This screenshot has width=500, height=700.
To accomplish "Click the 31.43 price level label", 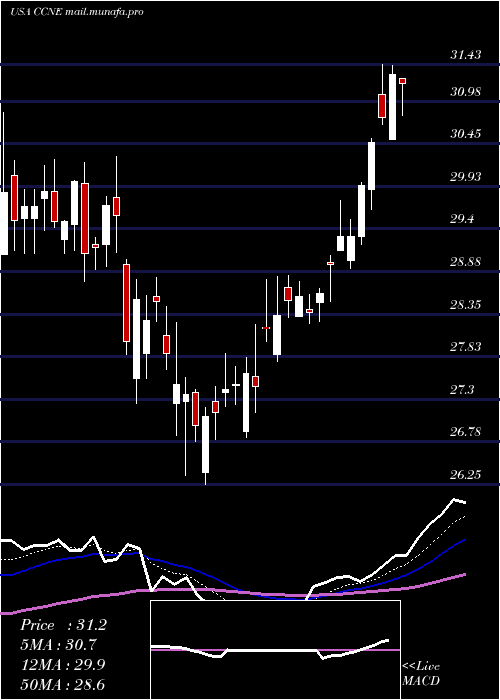I will [466, 55].
